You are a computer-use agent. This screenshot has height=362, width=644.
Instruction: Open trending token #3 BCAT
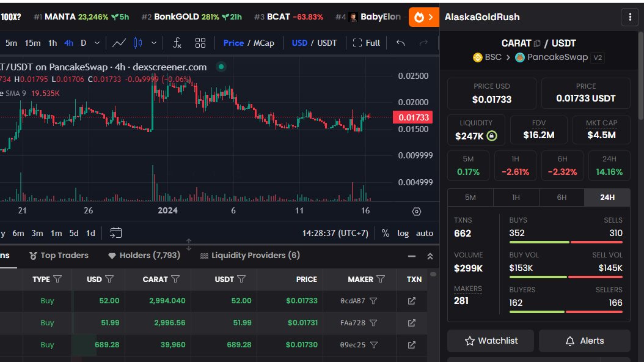click(x=288, y=17)
